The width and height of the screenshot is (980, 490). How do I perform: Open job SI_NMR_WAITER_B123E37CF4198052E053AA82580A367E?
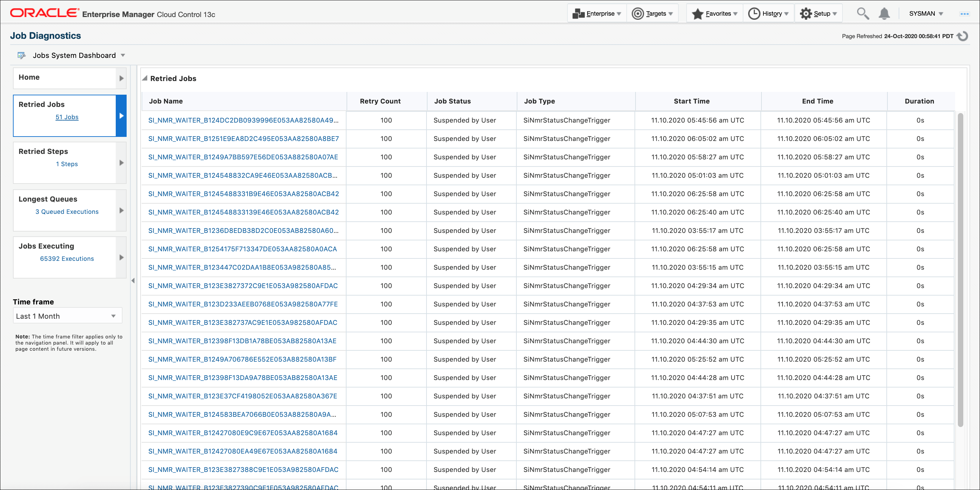coord(242,396)
